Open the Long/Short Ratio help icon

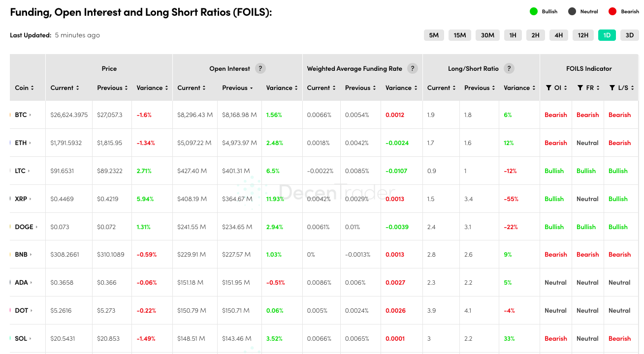coord(510,68)
